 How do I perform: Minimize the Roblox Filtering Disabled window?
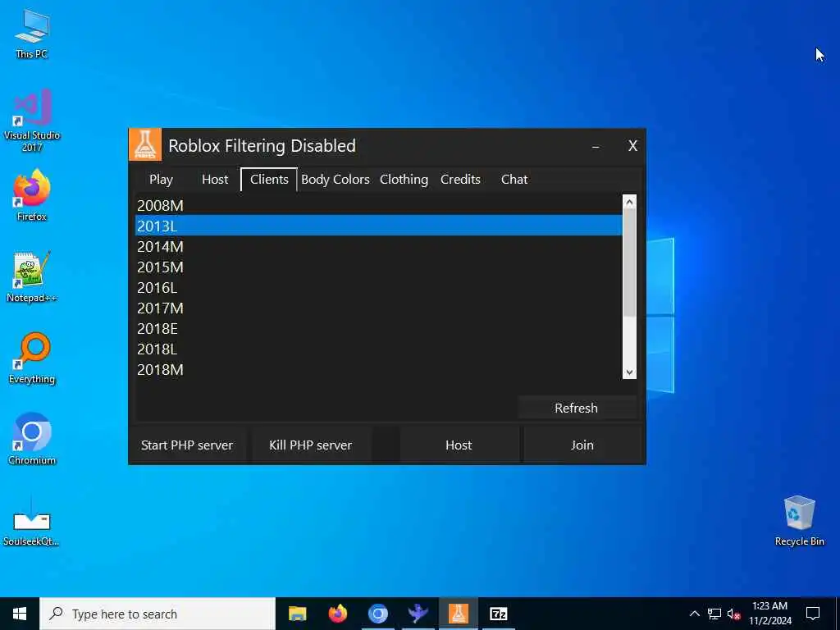[x=596, y=146]
